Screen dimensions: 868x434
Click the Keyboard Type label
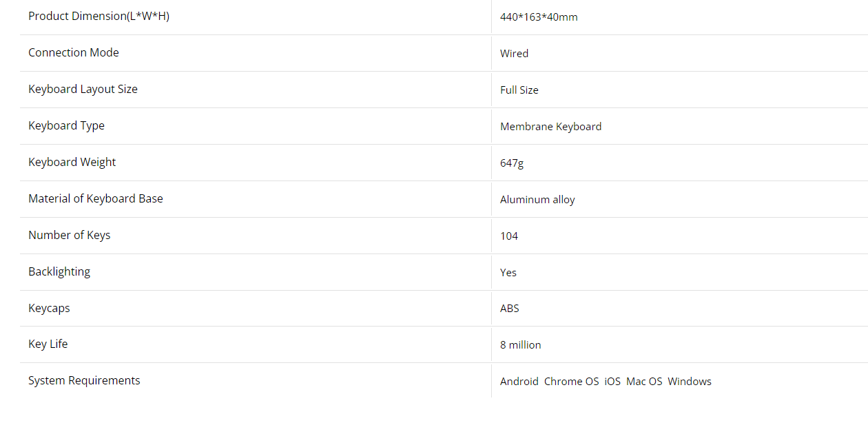(x=66, y=125)
